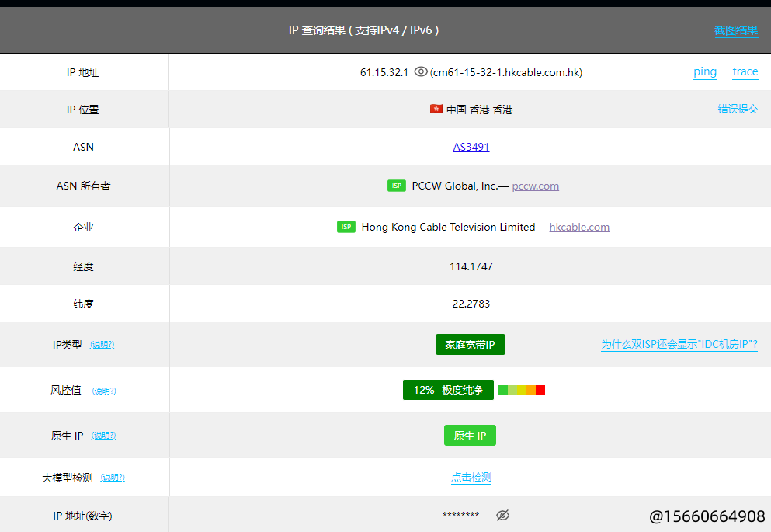Click the IP 地址(数字) row label
This screenshot has width=771, height=532.
coord(82,516)
